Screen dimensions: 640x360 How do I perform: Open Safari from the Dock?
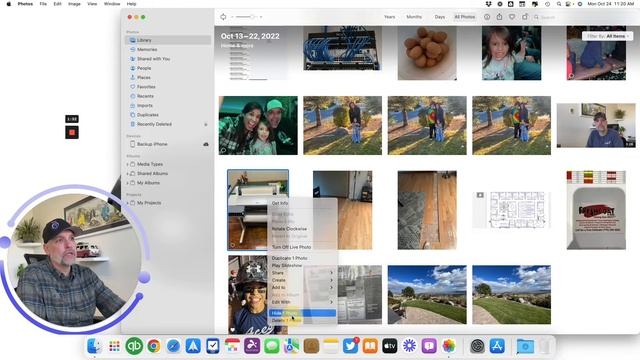pyautogui.click(x=173, y=346)
